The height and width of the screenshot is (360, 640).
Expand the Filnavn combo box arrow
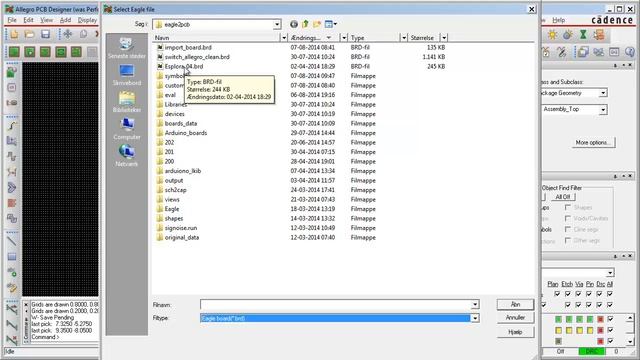[x=475, y=304]
